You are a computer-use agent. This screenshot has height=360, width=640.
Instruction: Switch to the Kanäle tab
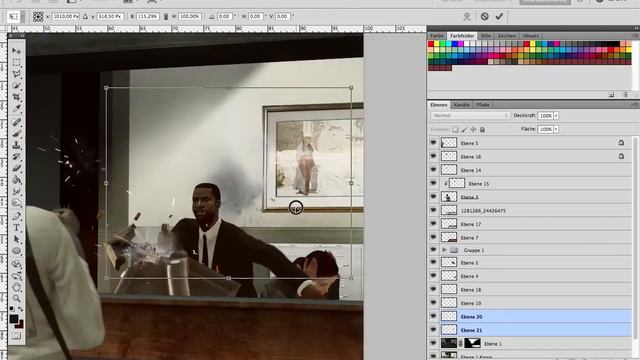(x=461, y=105)
